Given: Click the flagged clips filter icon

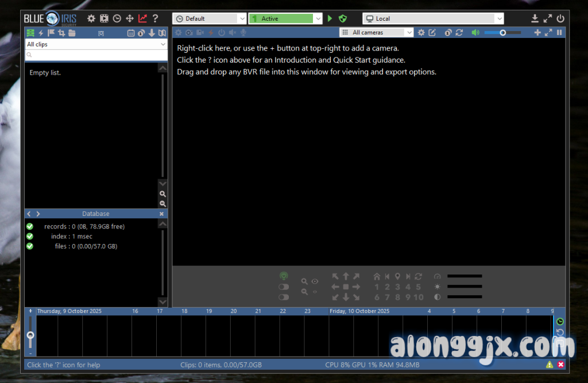Looking at the screenshot, I should [x=51, y=33].
